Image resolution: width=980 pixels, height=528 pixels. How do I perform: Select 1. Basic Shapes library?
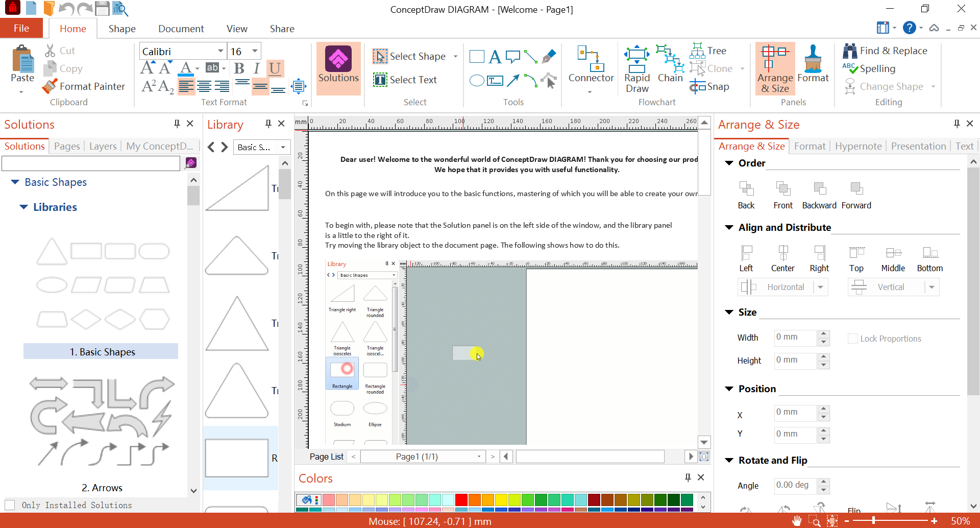point(101,352)
